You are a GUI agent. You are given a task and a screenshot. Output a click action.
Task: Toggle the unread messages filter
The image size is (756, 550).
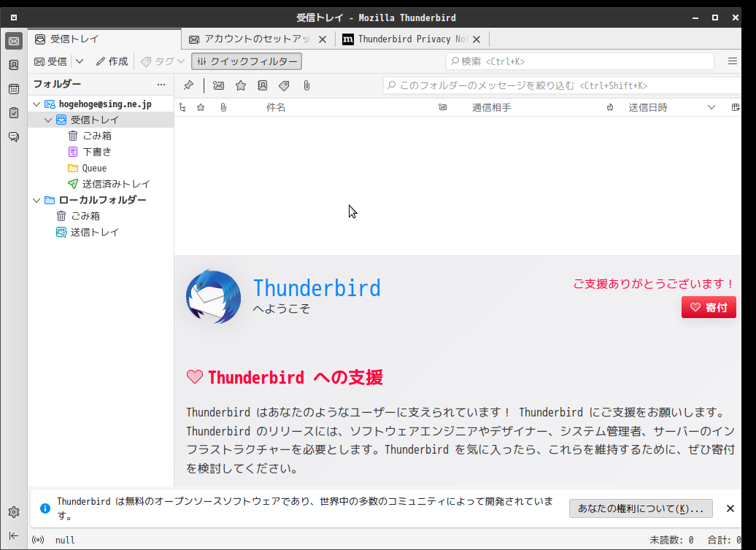(218, 86)
